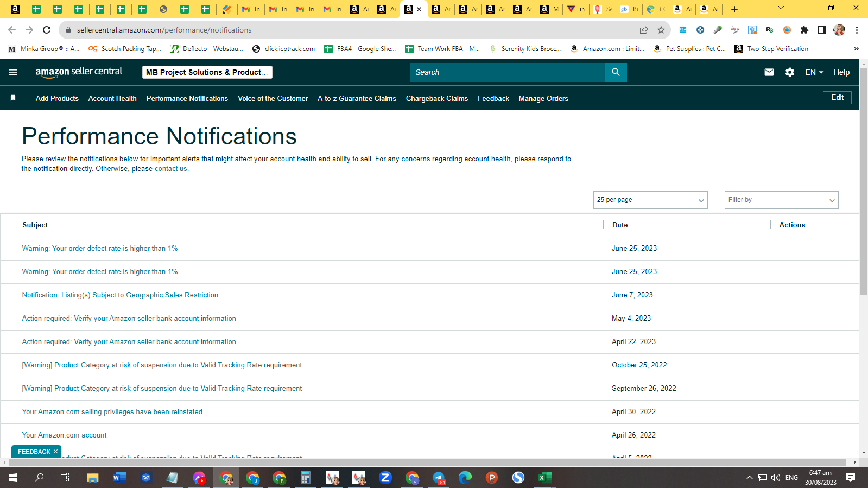Image resolution: width=868 pixels, height=488 pixels.
Task: Open Feedback in the navigation bar
Action: tap(493, 98)
